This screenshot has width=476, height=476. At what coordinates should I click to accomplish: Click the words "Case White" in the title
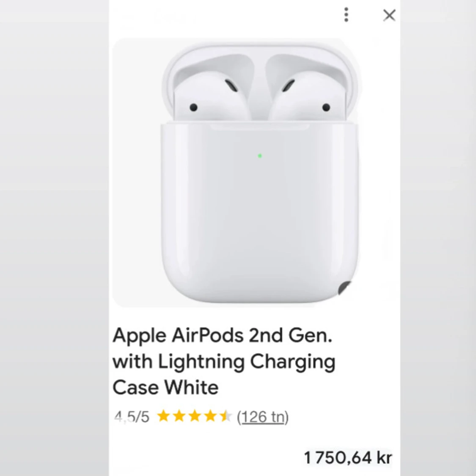[165, 387]
